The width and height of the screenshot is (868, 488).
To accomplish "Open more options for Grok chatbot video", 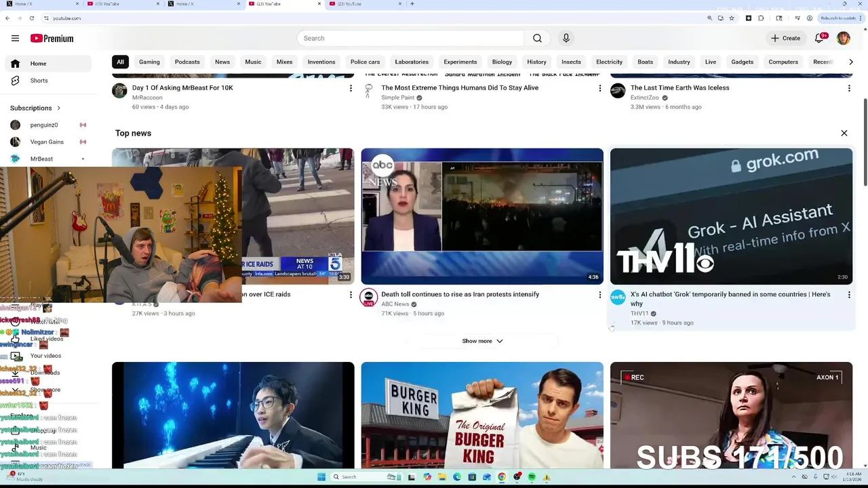I will (849, 295).
